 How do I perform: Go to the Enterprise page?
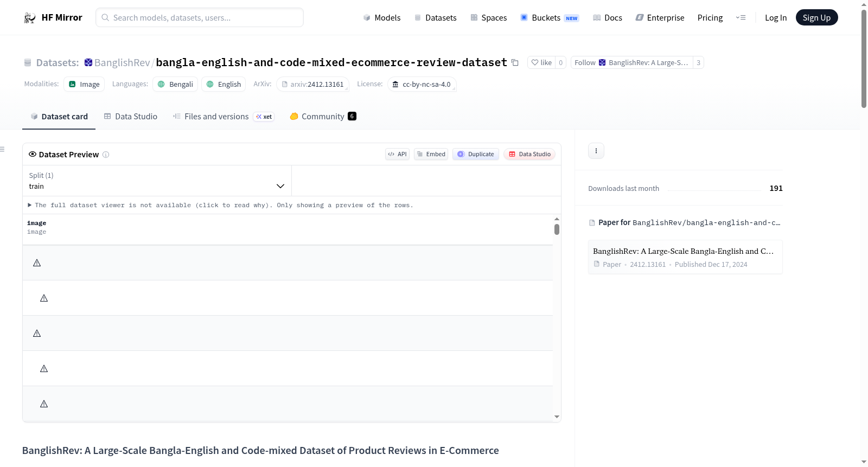point(660,18)
